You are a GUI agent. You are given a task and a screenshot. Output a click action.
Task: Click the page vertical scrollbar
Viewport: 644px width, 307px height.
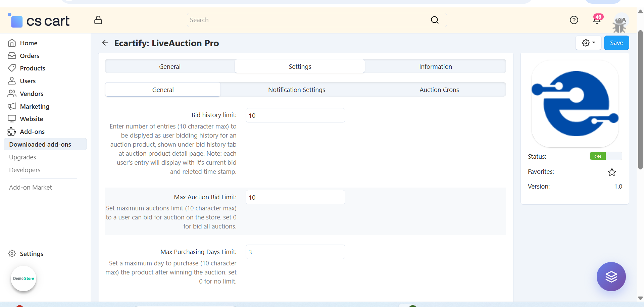coord(640,101)
